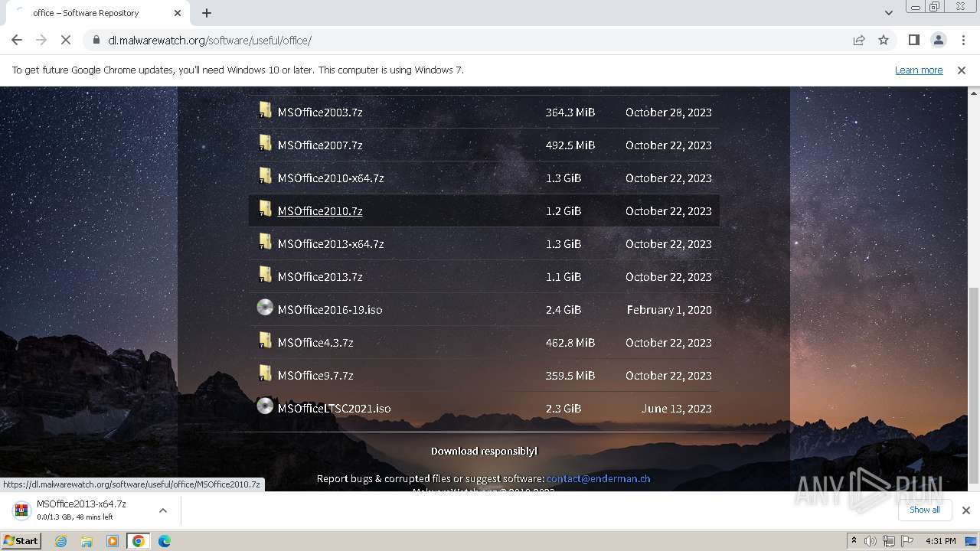Click the MSOffice4.3.7z archive icon
The image size is (980, 551).
265,341
